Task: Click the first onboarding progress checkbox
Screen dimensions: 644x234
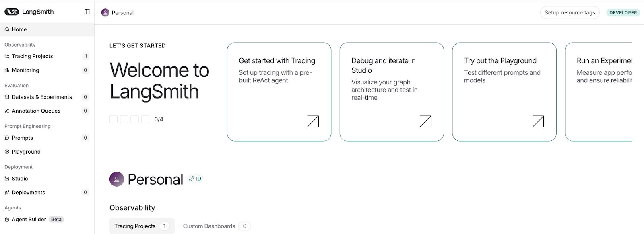Action: 114,119
